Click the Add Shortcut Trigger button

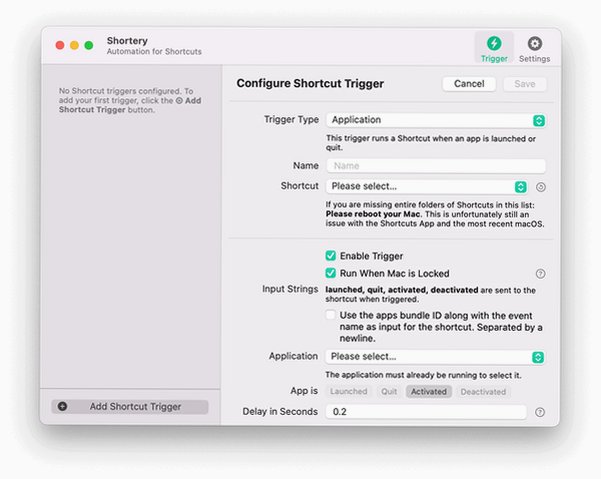point(130,407)
